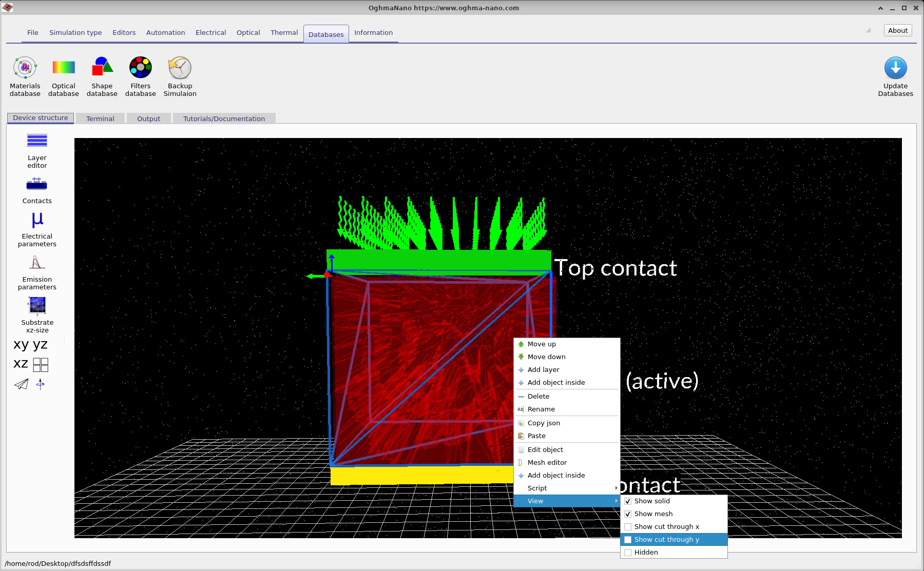
Task: Choose Delete in context menu
Action: tap(538, 397)
